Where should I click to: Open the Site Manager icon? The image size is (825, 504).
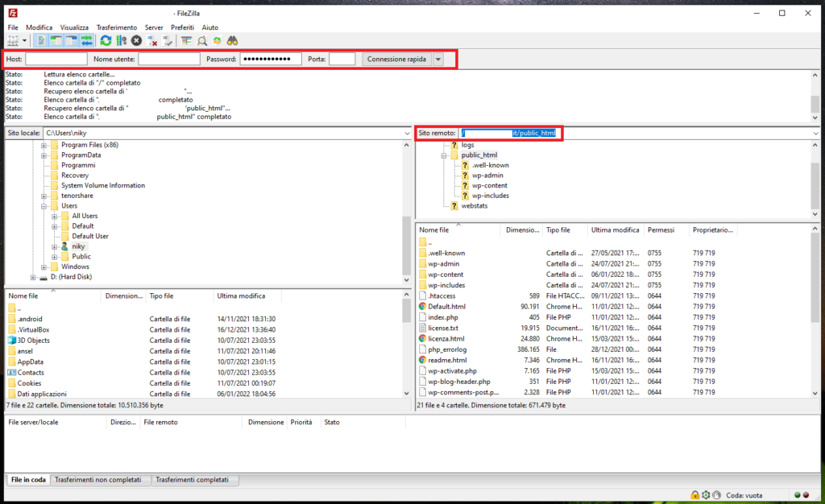(x=13, y=40)
